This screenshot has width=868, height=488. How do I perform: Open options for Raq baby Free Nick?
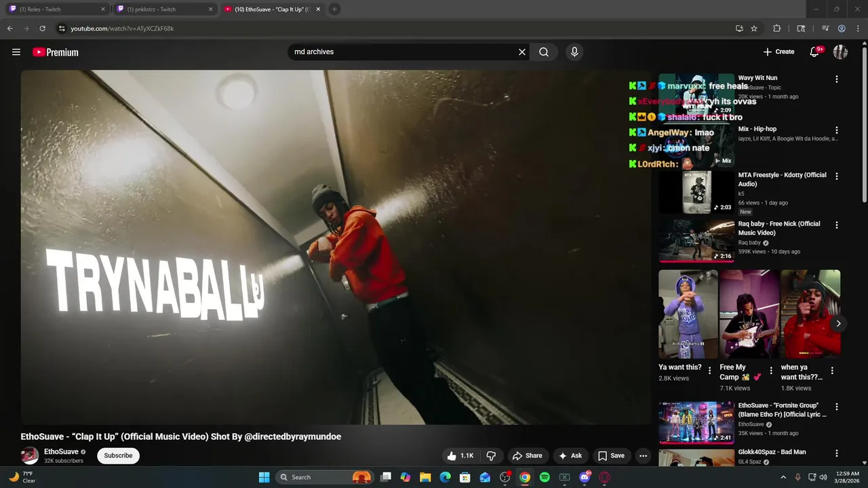(836, 225)
